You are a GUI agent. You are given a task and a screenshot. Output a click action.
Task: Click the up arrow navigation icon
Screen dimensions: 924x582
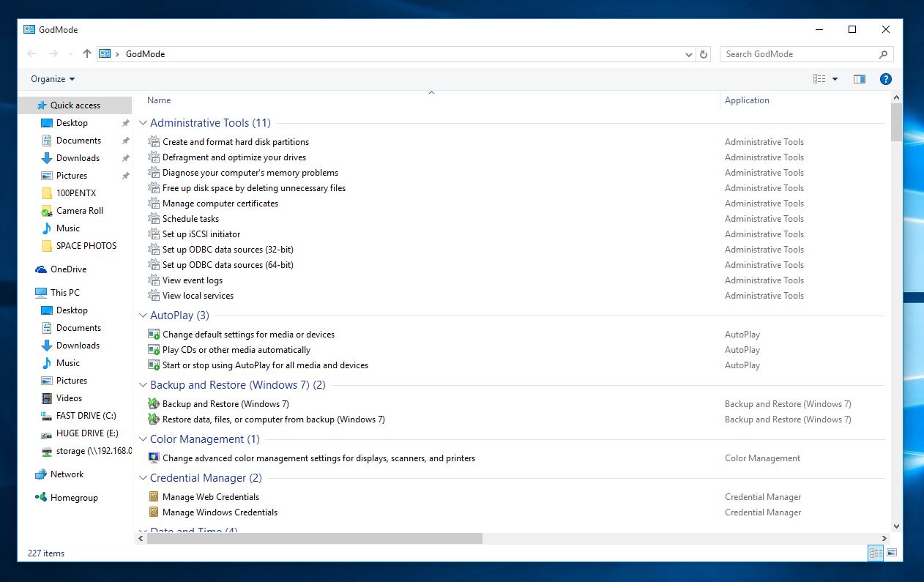[x=87, y=53]
